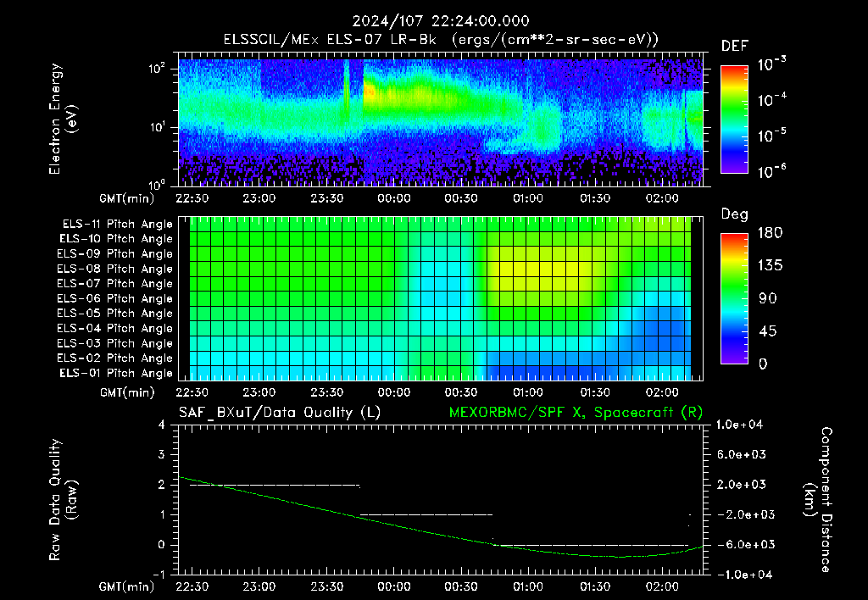Click the ELS-03 Pitch Angle row label
Screen dimensions: 868x600
click(114, 344)
